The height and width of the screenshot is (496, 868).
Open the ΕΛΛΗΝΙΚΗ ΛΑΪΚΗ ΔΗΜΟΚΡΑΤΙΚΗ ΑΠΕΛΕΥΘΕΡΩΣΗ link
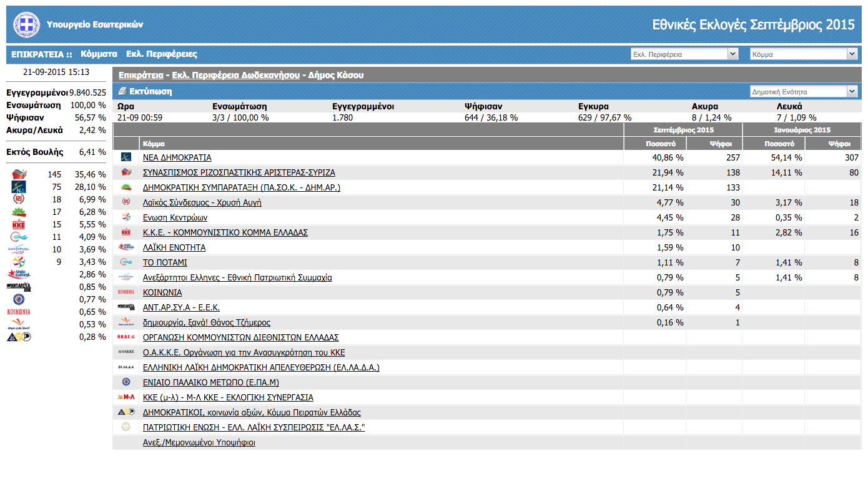click(261, 367)
